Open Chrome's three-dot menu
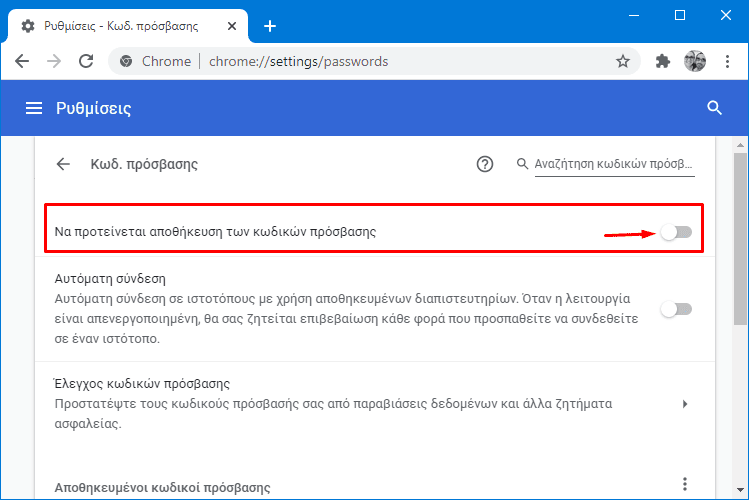 (727, 61)
